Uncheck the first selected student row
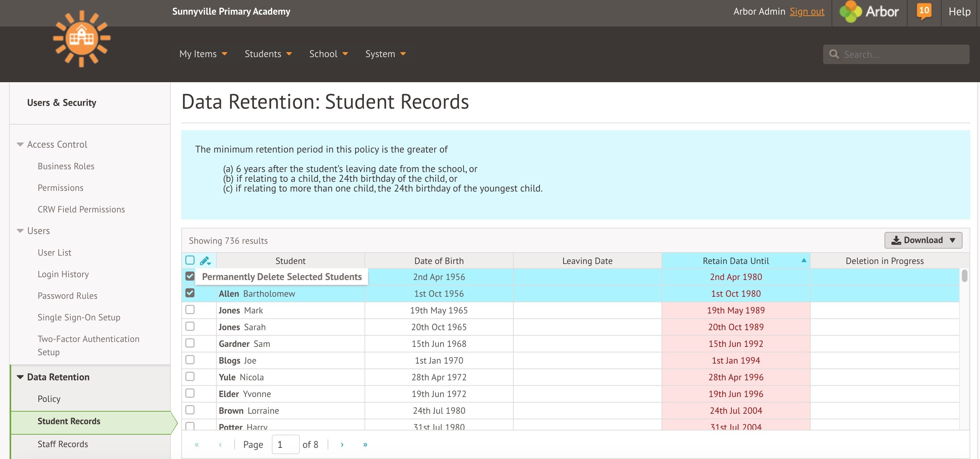 coord(190,276)
